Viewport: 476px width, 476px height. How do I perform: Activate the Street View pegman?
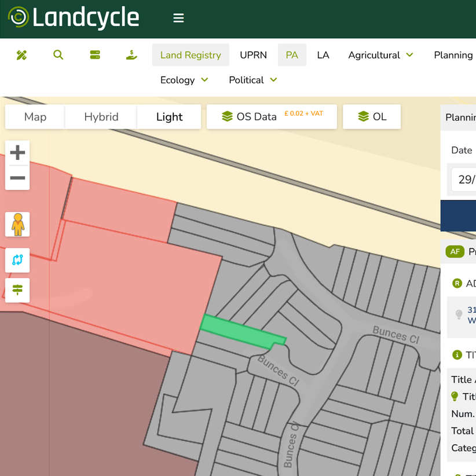click(x=17, y=224)
